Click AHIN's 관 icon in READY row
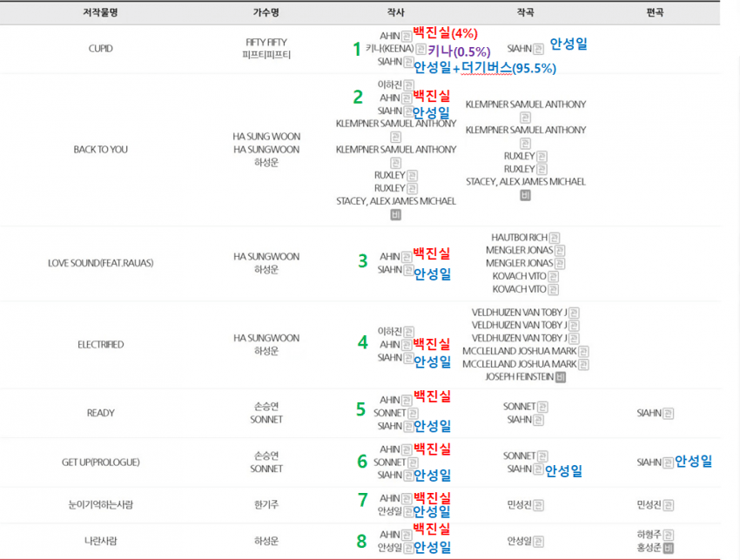The width and height of the screenshot is (740, 560). pyautogui.click(x=407, y=401)
